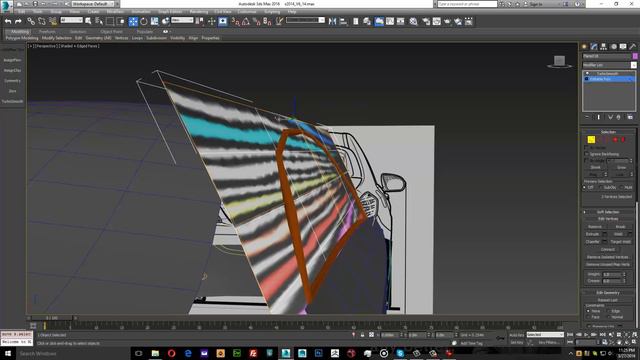Open the Render Setup dialog

(426, 21)
